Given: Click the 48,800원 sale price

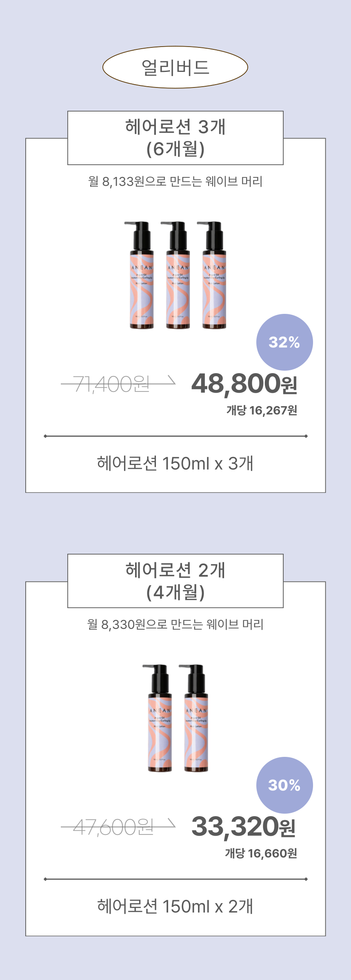Looking at the screenshot, I should click(x=244, y=384).
